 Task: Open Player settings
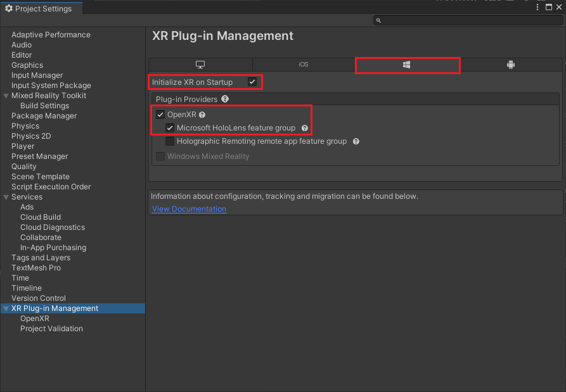click(23, 146)
